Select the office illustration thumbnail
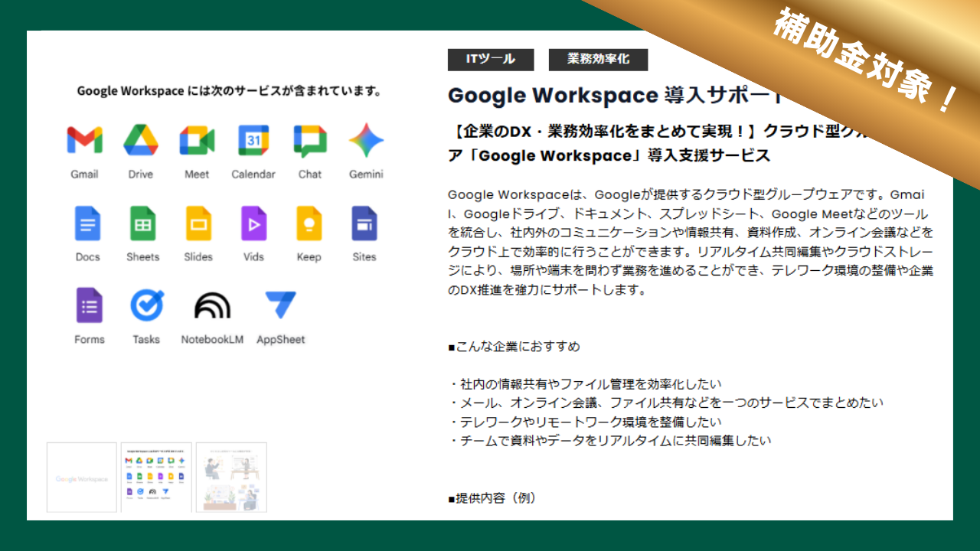Image resolution: width=980 pixels, height=551 pixels. [231, 478]
